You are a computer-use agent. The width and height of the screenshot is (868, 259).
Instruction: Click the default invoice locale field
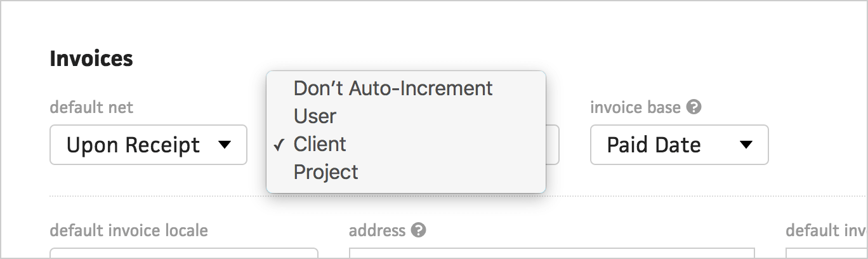coord(184,253)
